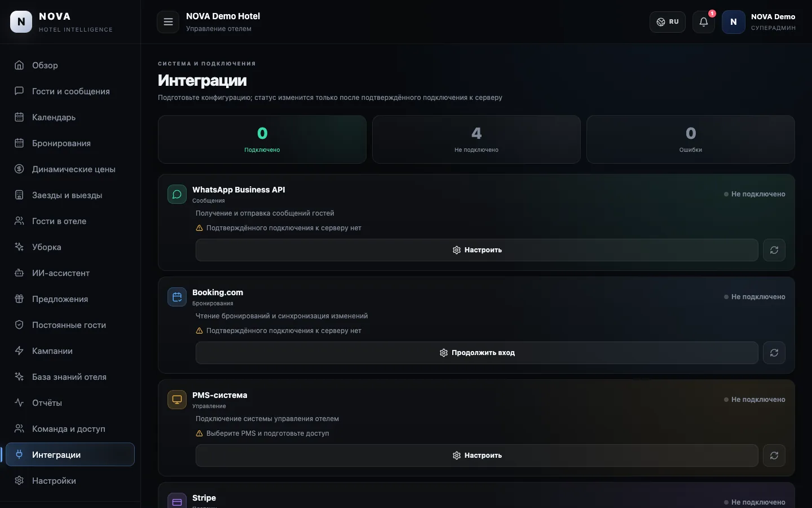This screenshot has height=508, width=812.
Task: Click Настроить for PMS-система
Action: (476, 456)
